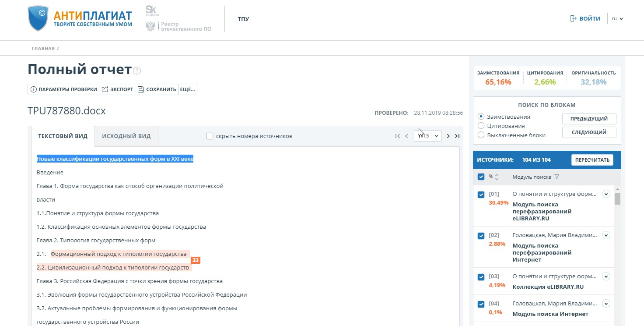Open the page number dropdown

point(436,136)
